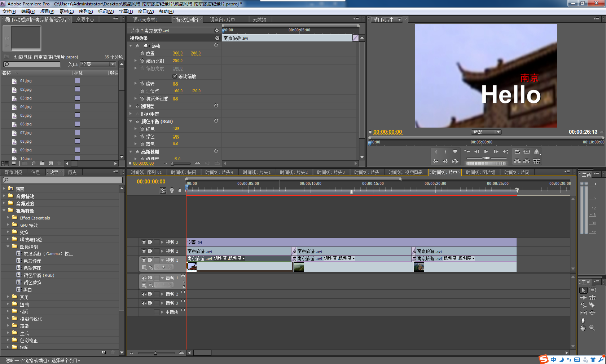This screenshot has height=364, width=606.
Task: Select the Track Select tool
Action: pyautogui.click(x=592, y=290)
